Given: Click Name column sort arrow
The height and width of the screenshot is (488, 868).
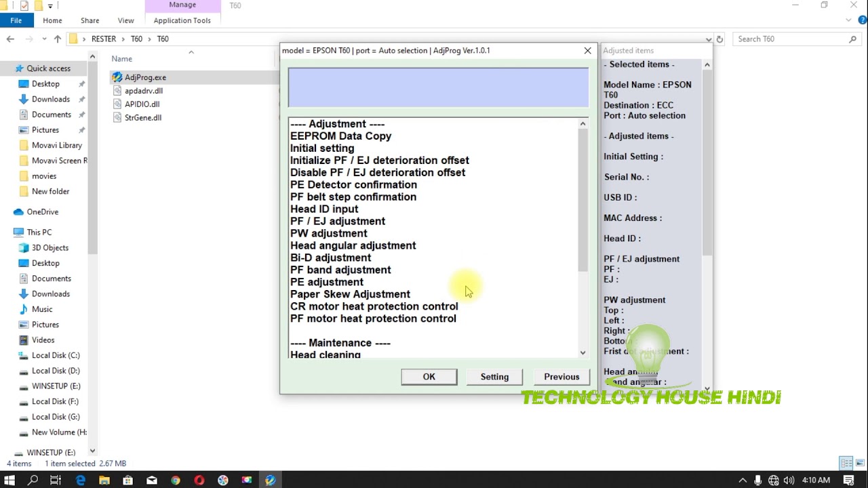Looking at the screenshot, I should click(191, 52).
